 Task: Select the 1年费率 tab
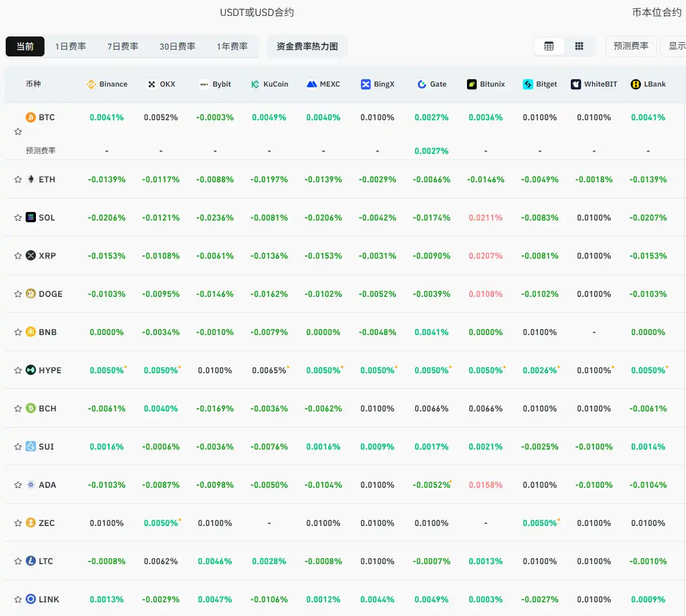[232, 46]
